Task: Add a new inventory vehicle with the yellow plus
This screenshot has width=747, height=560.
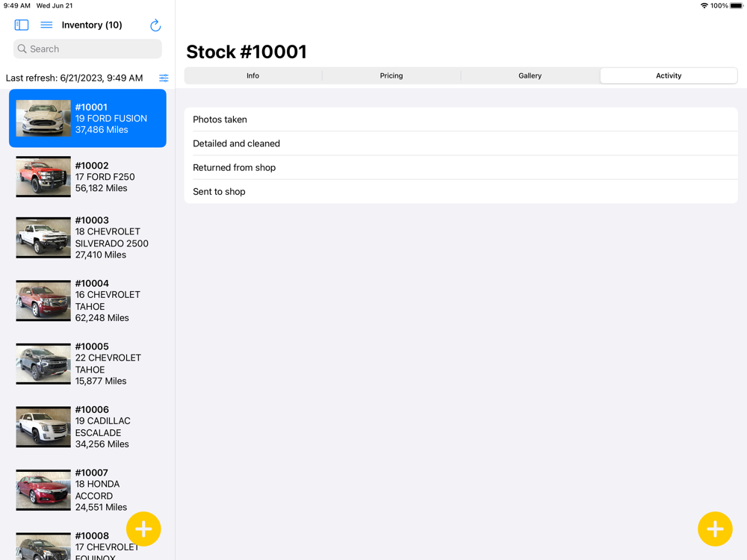Action: pos(143,529)
